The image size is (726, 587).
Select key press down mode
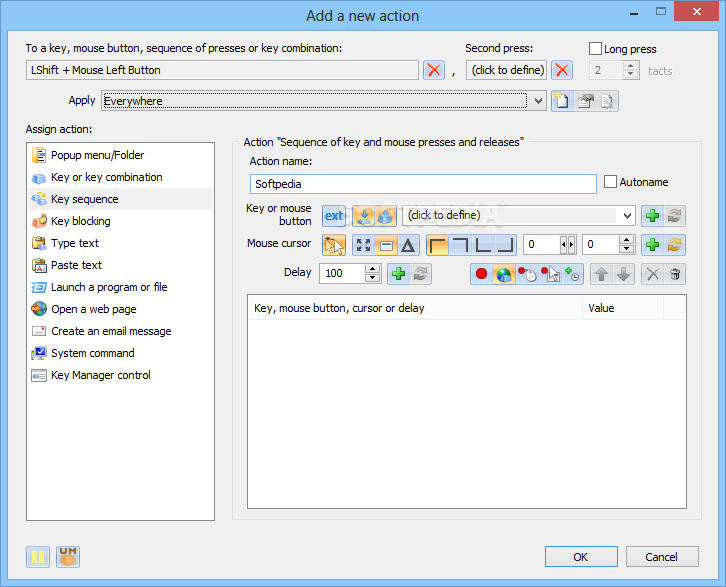coord(364,216)
